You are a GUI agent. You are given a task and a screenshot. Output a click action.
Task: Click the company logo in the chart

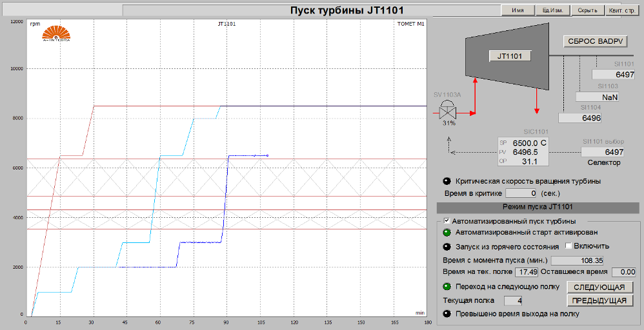tap(56, 34)
